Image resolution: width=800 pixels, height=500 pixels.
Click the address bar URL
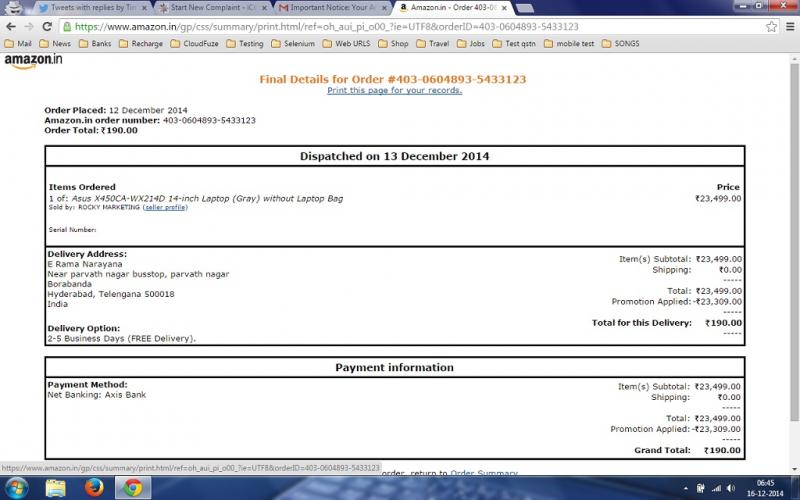(x=327, y=27)
